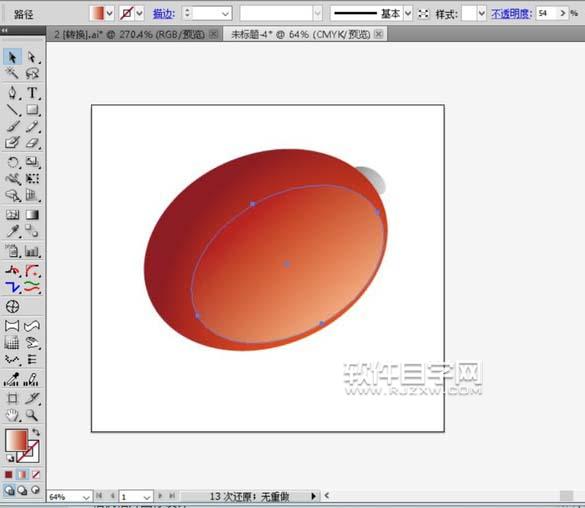Switch paint mode to Gradient
585x508 pixels.
tap(22, 474)
